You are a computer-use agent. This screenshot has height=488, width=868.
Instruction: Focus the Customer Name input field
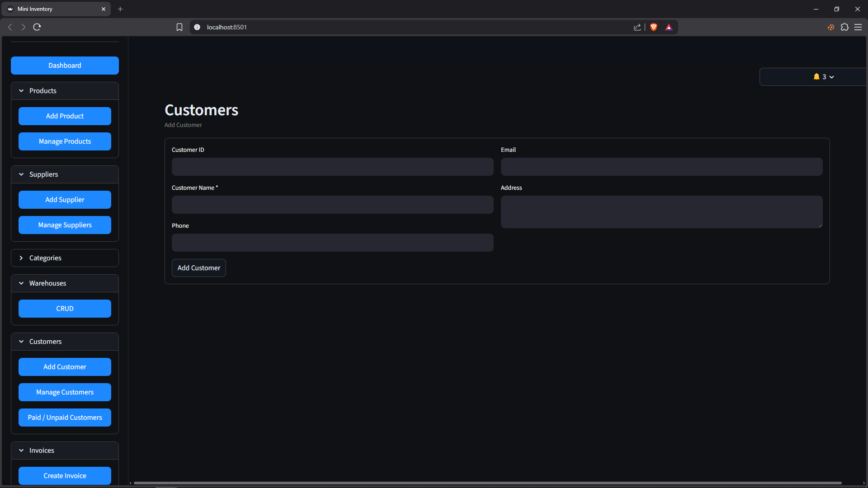(x=332, y=205)
